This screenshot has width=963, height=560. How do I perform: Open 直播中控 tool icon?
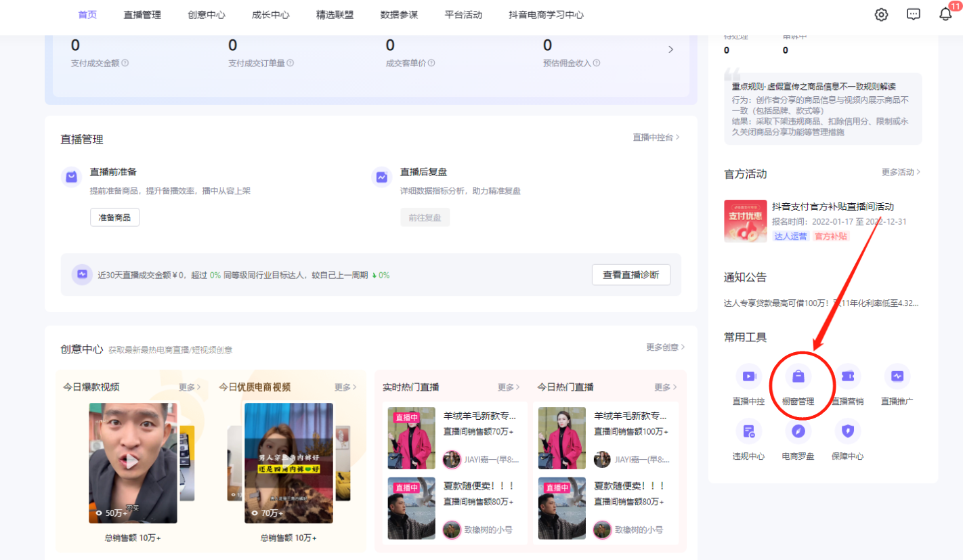[x=748, y=376]
